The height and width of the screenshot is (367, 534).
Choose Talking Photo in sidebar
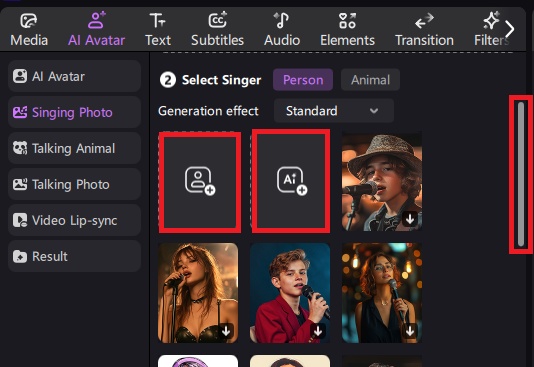point(74,185)
